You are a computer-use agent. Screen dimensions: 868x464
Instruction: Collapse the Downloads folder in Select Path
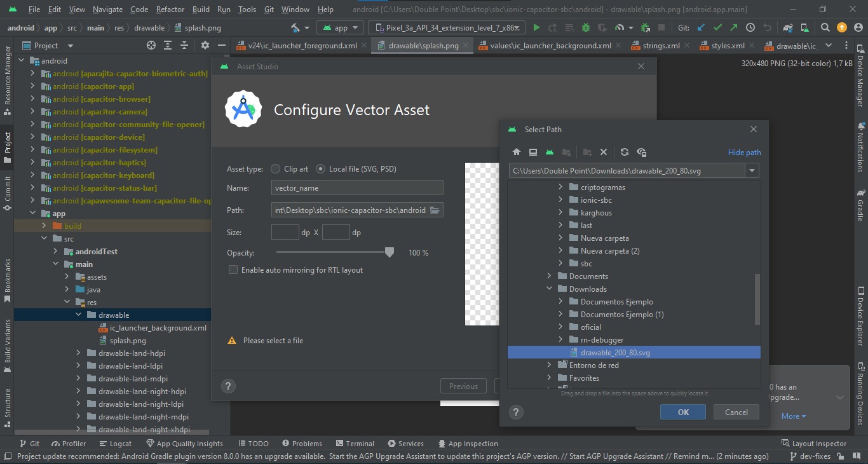click(550, 289)
